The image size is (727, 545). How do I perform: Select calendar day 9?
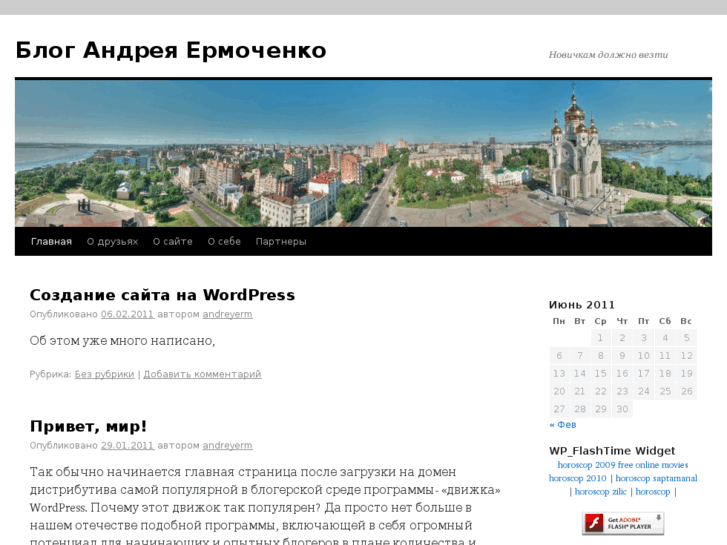click(622, 356)
